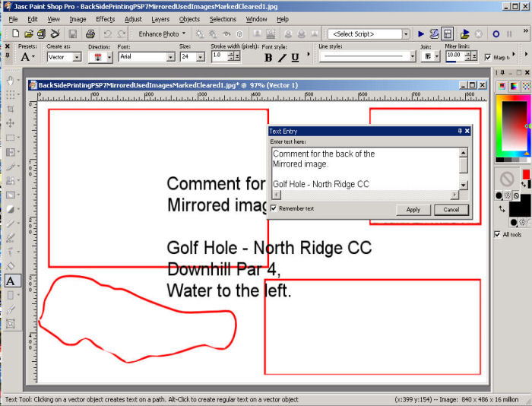Select the Text tool in the tool palette

point(10,281)
